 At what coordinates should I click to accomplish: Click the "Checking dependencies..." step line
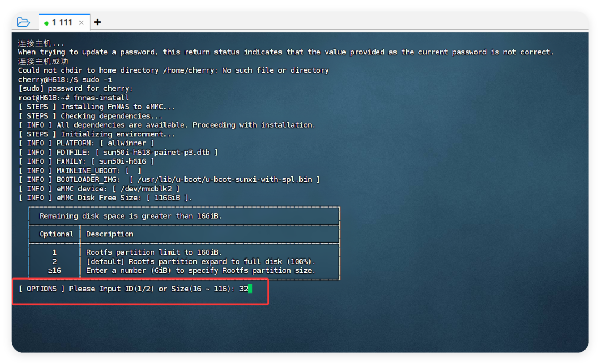coord(91,116)
